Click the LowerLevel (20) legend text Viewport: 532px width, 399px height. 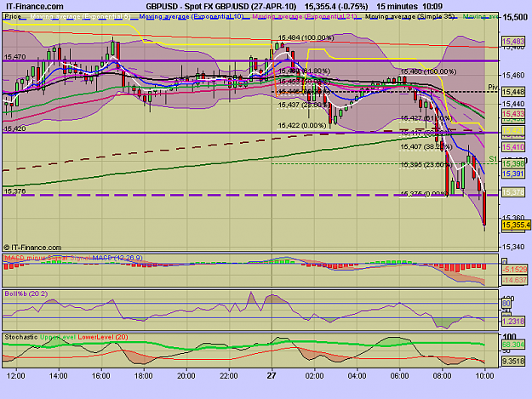pyautogui.click(x=103, y=337)
